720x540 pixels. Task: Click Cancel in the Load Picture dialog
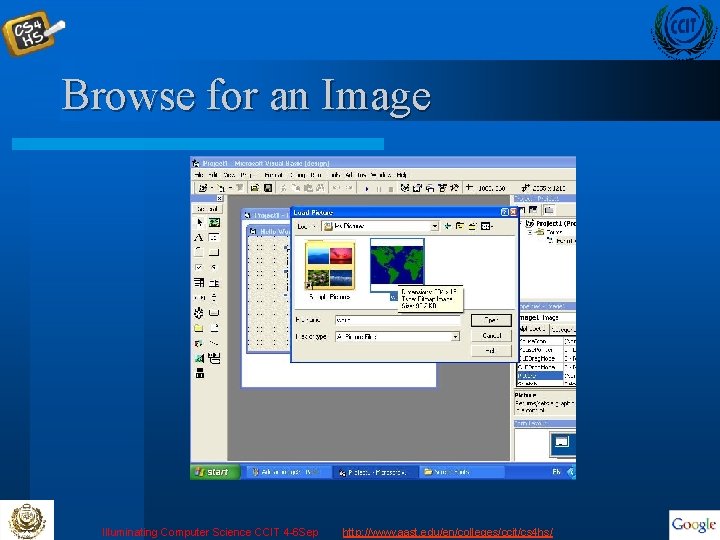tap(491, 336)
